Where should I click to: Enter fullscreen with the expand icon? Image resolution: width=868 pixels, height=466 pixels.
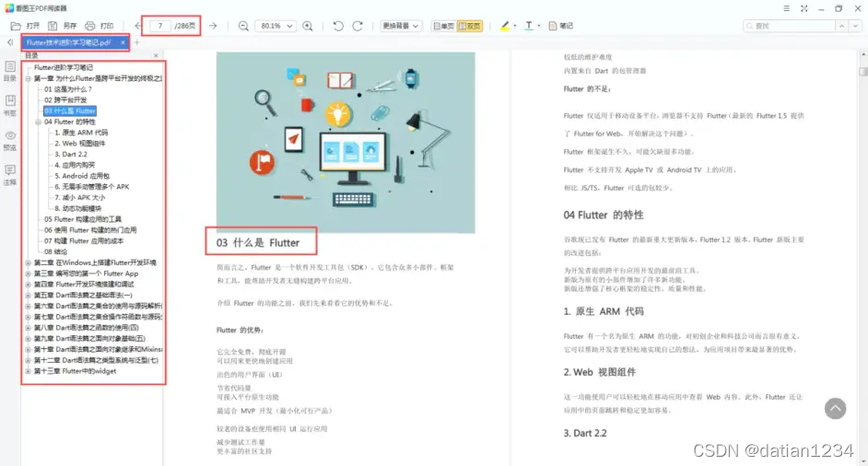click(803, 8)
